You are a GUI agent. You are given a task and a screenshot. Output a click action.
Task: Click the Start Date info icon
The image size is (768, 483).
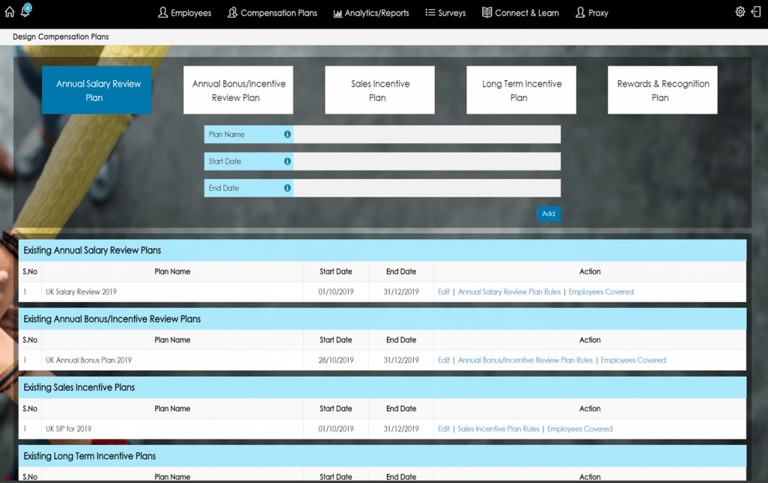click(287, 161)
